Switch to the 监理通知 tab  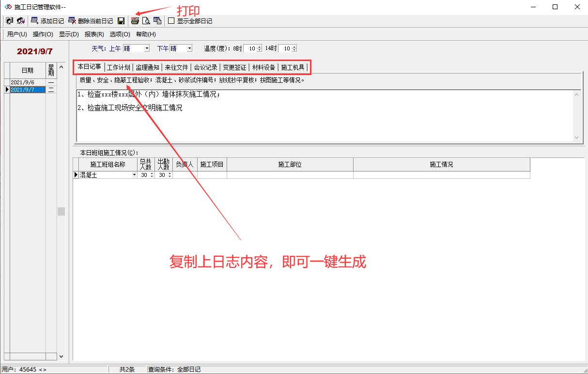(x=147, y=67)
